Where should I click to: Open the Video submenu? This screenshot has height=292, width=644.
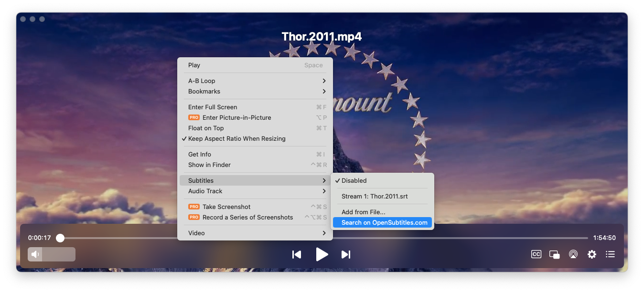pos(195,233)
